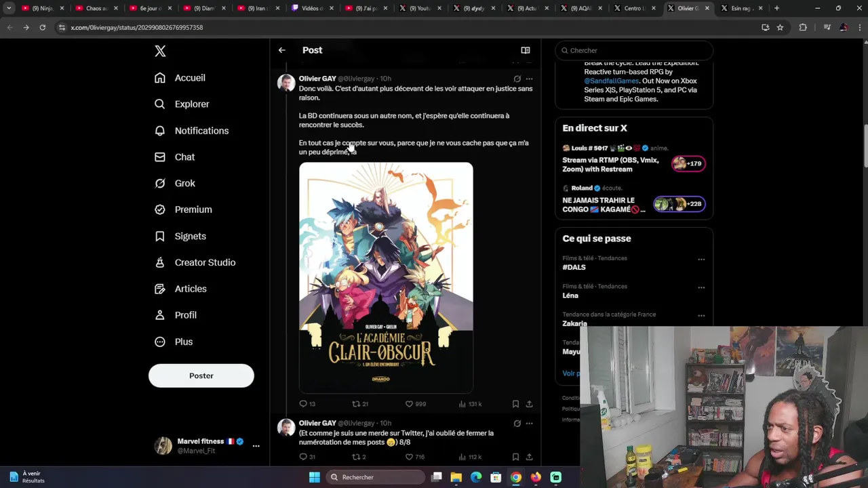This screenshot has height=488, width=868.
Task: Bookmark the post with 999 likes
Action: click(515, 404)
